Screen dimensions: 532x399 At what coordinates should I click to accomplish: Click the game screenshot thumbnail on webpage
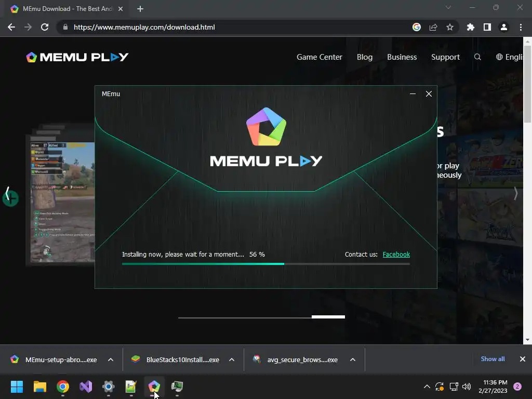click(x=62, y=202)
